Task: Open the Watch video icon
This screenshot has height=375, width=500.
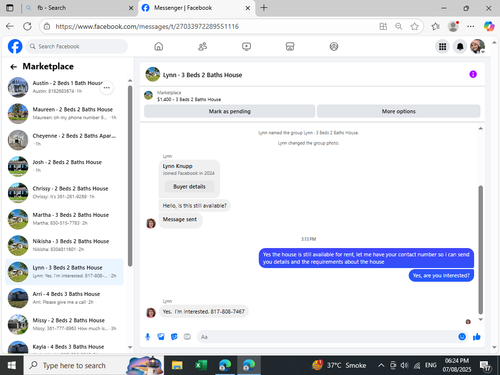Action: point(246,46)
